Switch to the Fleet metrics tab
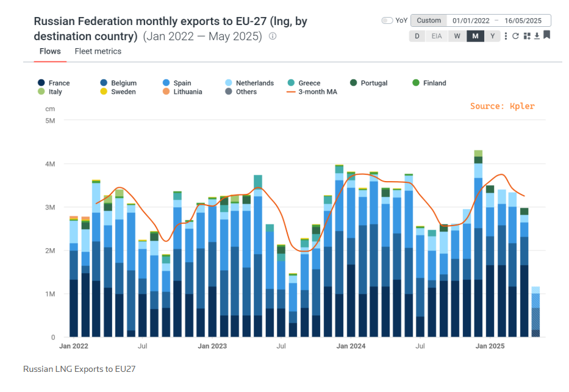569x392 pixels. (98, 51)
